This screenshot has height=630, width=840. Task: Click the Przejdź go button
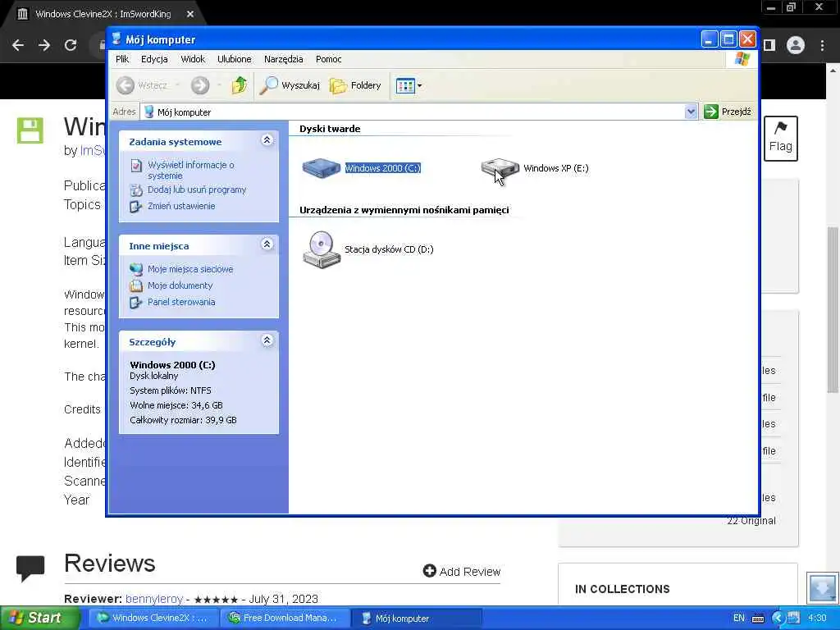(728, 112)
